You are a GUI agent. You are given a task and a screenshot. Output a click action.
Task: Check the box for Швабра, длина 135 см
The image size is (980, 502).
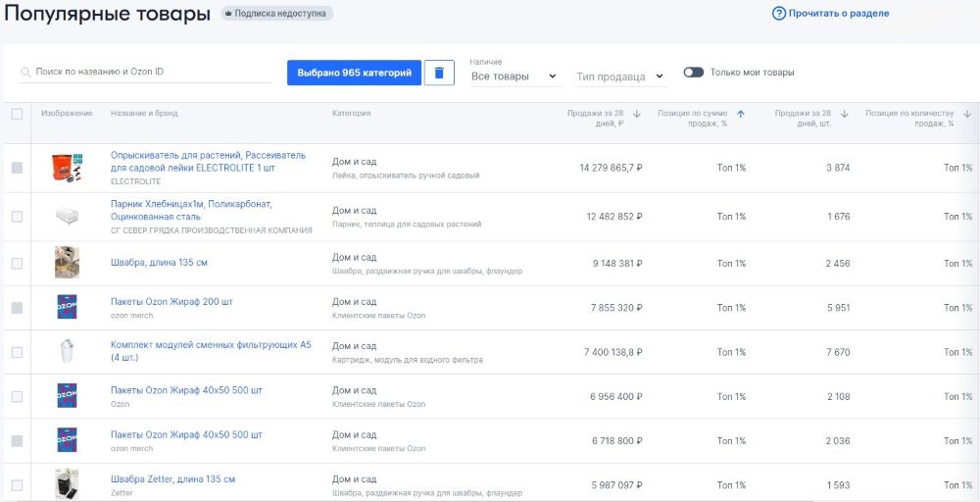click(x=17, y=264)
